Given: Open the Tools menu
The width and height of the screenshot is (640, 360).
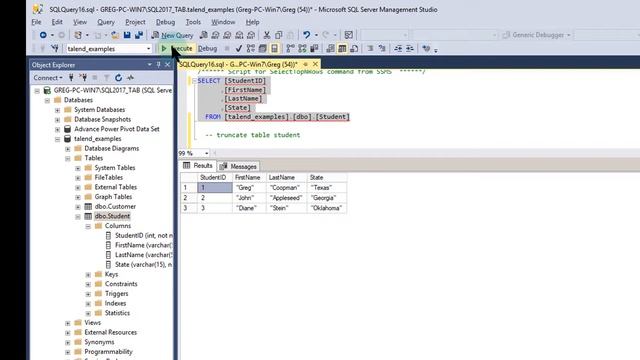Looking at the screenshot, I should tap(193, 22).
